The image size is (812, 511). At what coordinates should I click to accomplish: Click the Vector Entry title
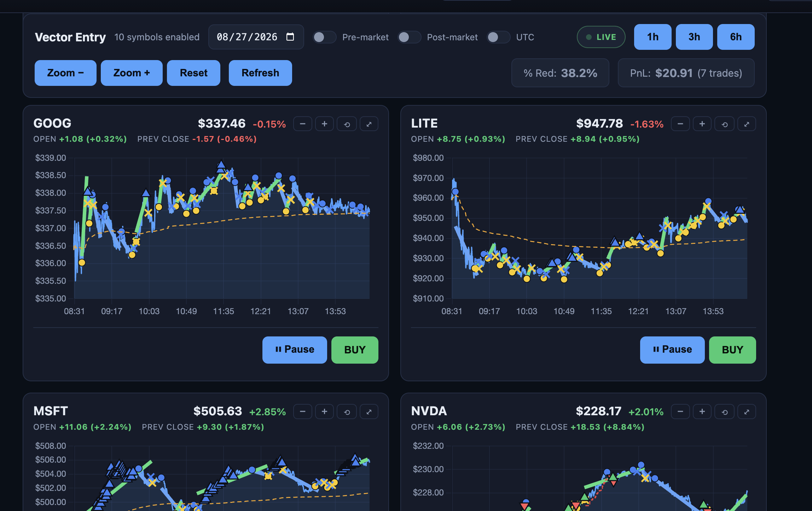(x=70, y=37)
